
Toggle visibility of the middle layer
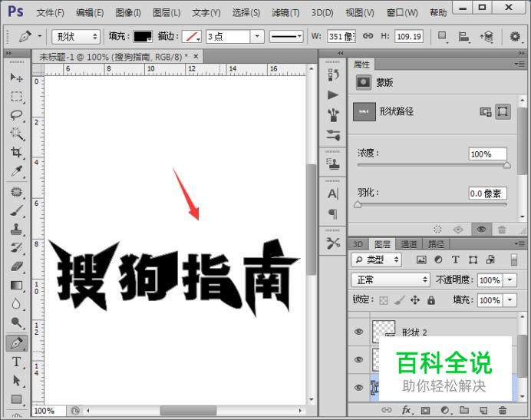pos(359,359)
